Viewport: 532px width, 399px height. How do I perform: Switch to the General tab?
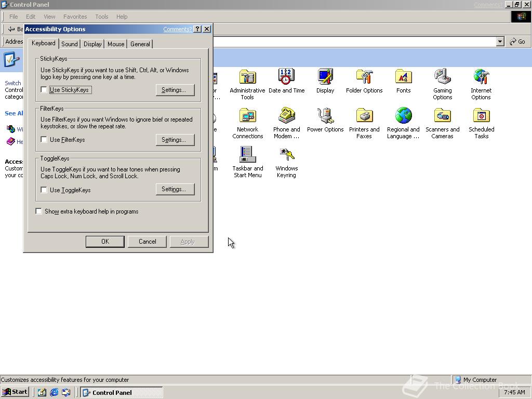140,44
